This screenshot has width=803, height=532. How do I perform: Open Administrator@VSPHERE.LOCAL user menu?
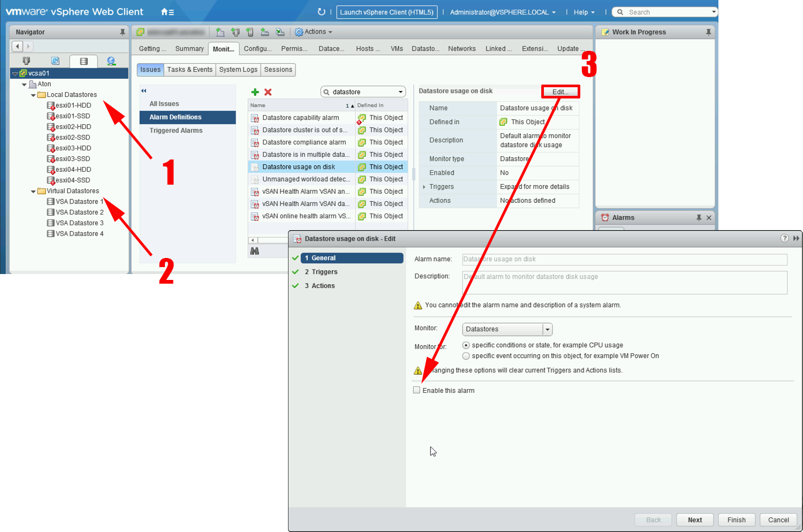click(503, 12)
